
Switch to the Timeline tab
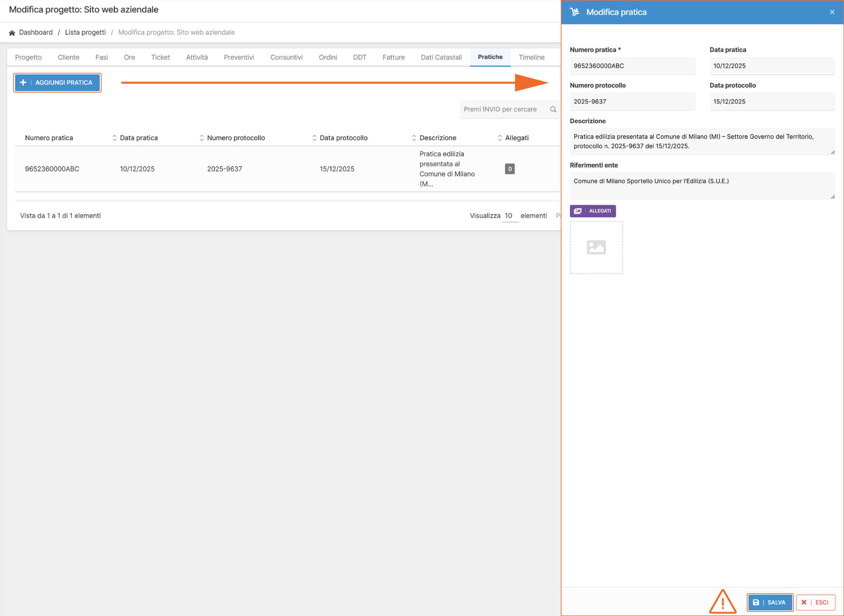531,57
